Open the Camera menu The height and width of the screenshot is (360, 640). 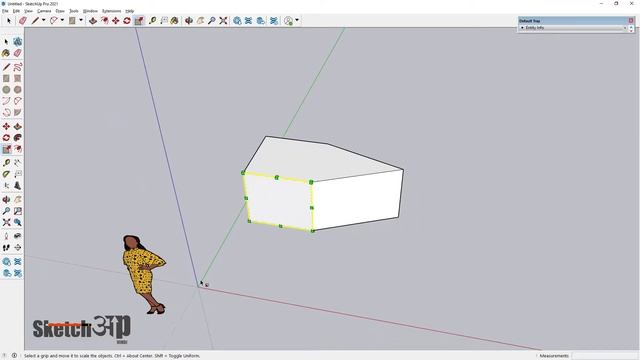(x=44, y=11)
